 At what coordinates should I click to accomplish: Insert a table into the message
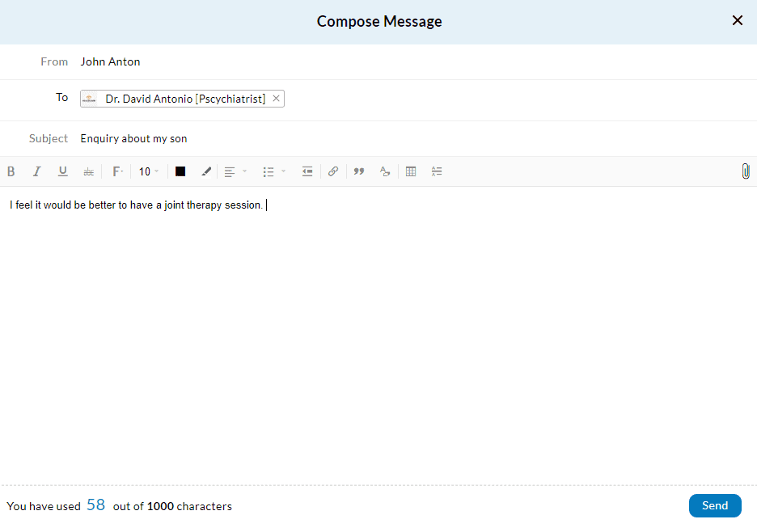(x=411, y=171)
